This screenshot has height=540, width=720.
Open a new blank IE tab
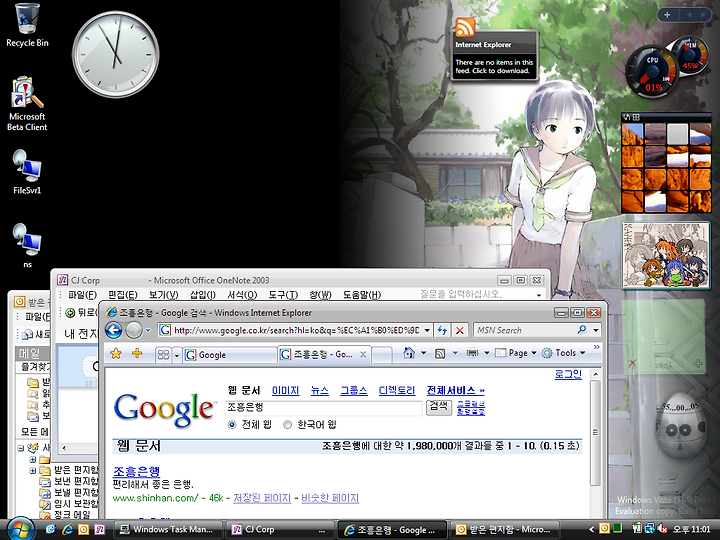(x=382, y=354)
